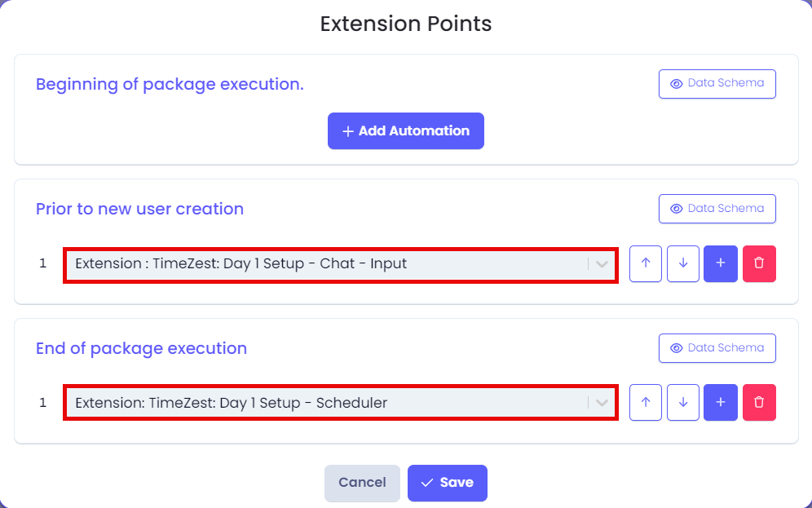View Data Schema for prior to user creation
The width and height of the screenshot is (812, 508).
click(717, 209)
